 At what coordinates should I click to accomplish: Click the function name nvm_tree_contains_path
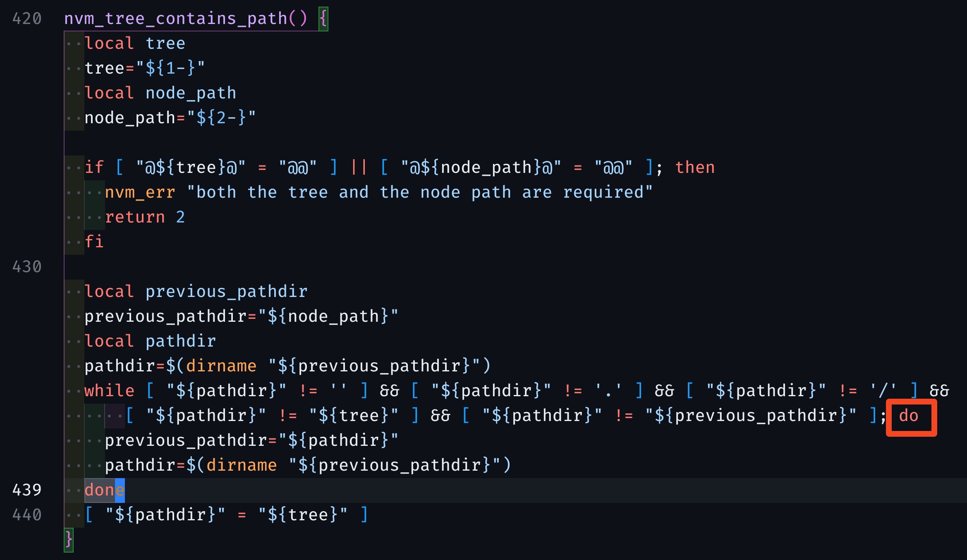[176, 19]
